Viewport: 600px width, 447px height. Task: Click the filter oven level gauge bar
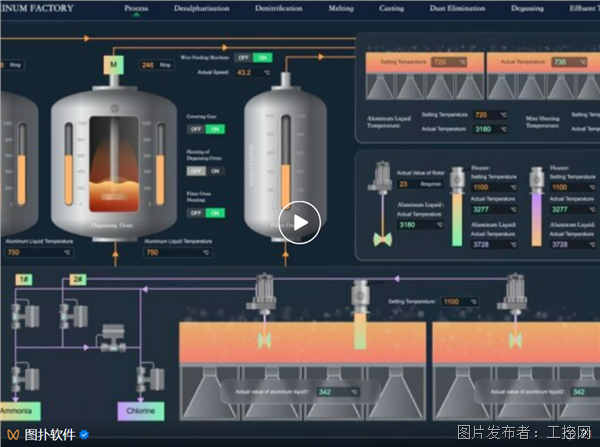(x=285, y=163)
